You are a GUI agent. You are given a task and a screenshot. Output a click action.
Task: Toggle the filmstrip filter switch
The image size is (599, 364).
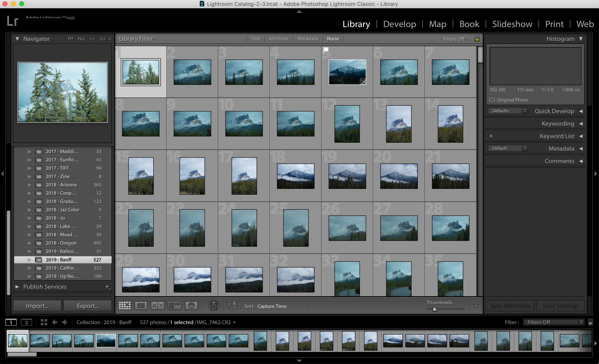click(x=590, y=322)
